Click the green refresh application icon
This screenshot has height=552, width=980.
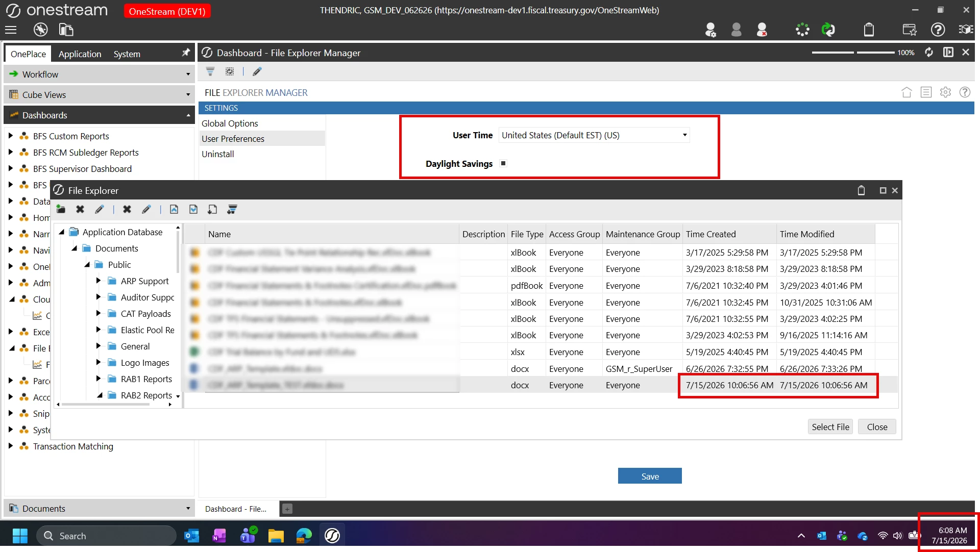click(x=828, y=30)
